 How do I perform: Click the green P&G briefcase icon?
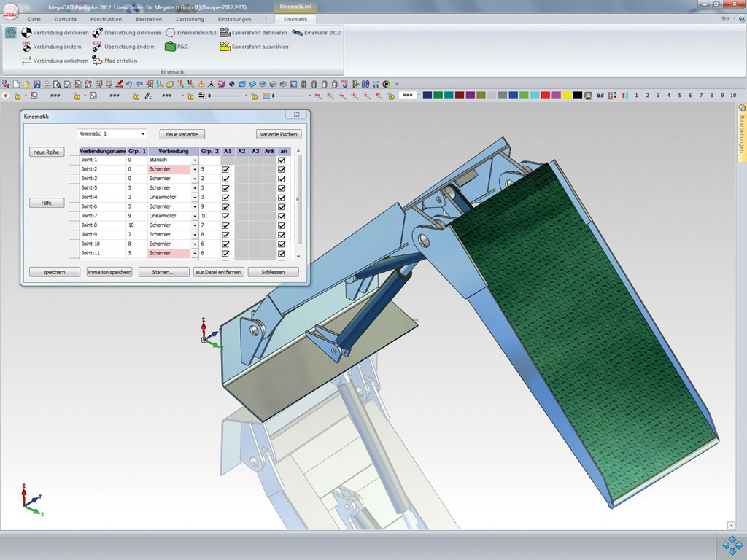[170, 47]
